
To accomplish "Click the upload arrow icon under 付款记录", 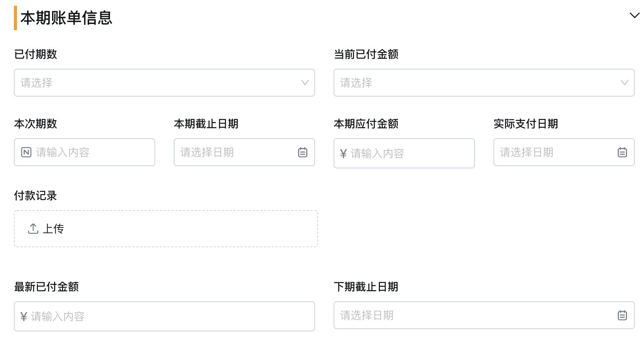I will click(33, 229).
